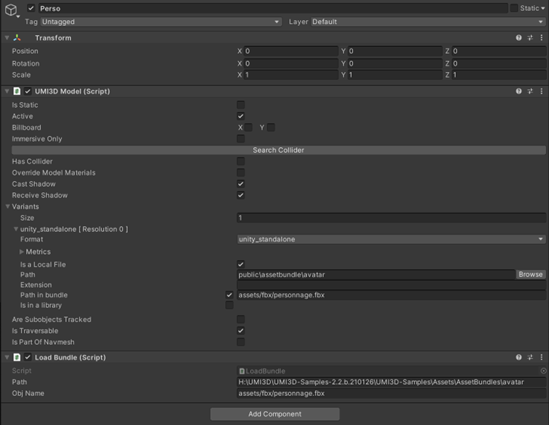
Task: Open help for the Transform component
Action: (x=519, y=38)
